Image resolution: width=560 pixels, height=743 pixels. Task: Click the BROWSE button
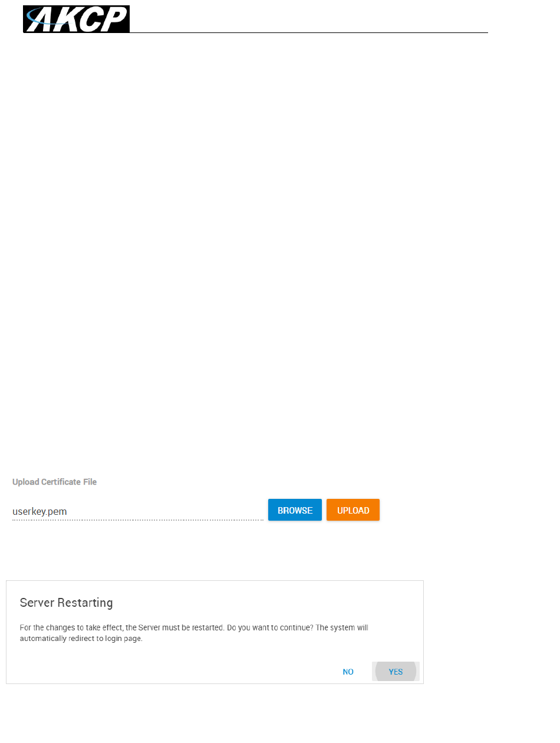pyautogui.click(x=295, y=510)
